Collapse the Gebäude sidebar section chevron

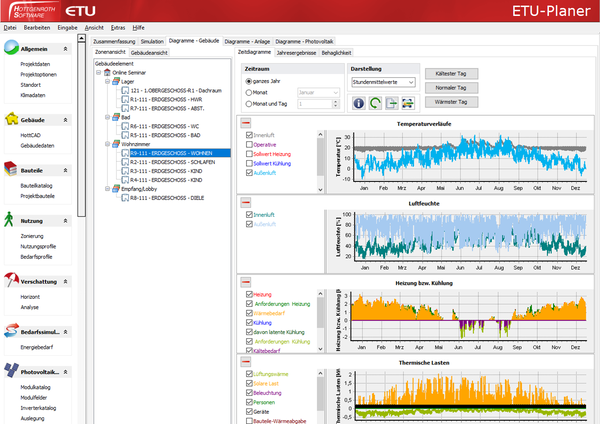(65, 120)
